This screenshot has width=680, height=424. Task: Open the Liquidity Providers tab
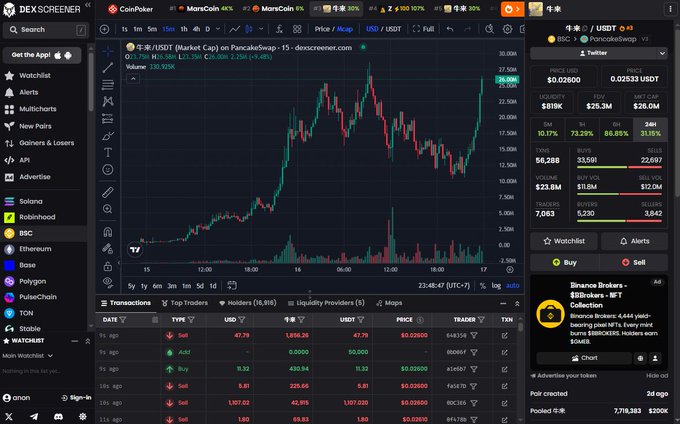click(326, 303)
